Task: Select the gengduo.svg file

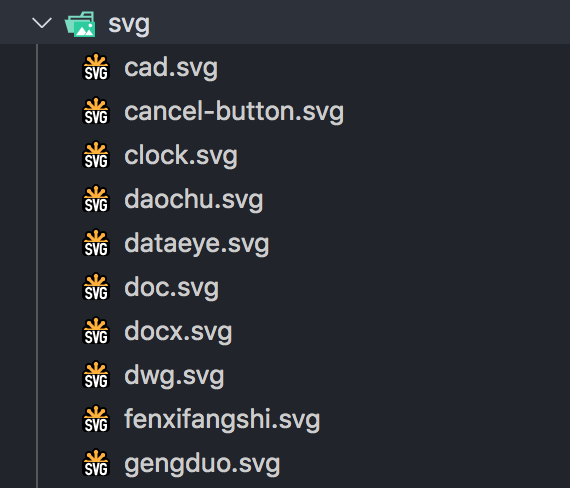Action: pyautogui.click(x=202, y=464)
